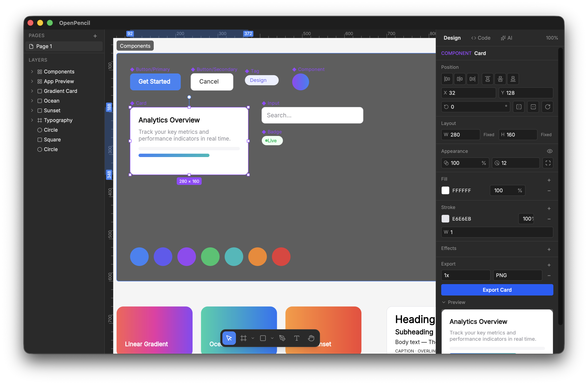This screenshot has width=588, height=385.
Task: Click the Get Started button on canvas
Action: 155,82
